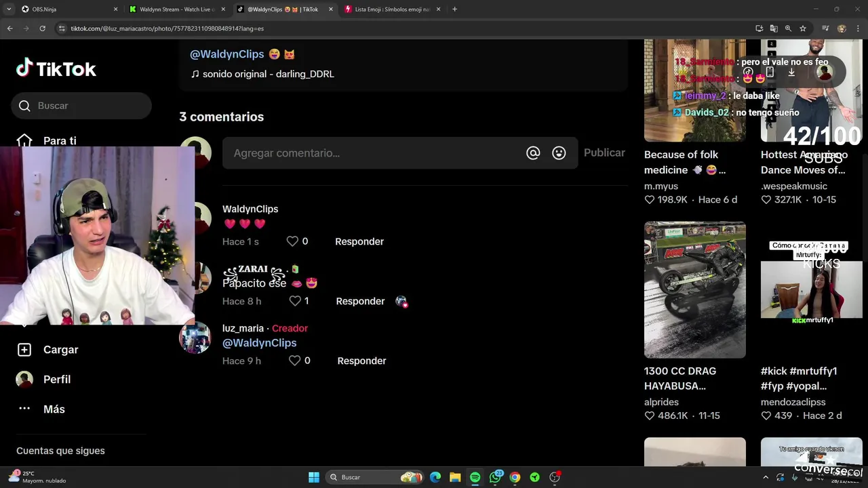Screen dimensions: 868x488
Task: Open Spotify from the taskbar
Action: point(475,477)
